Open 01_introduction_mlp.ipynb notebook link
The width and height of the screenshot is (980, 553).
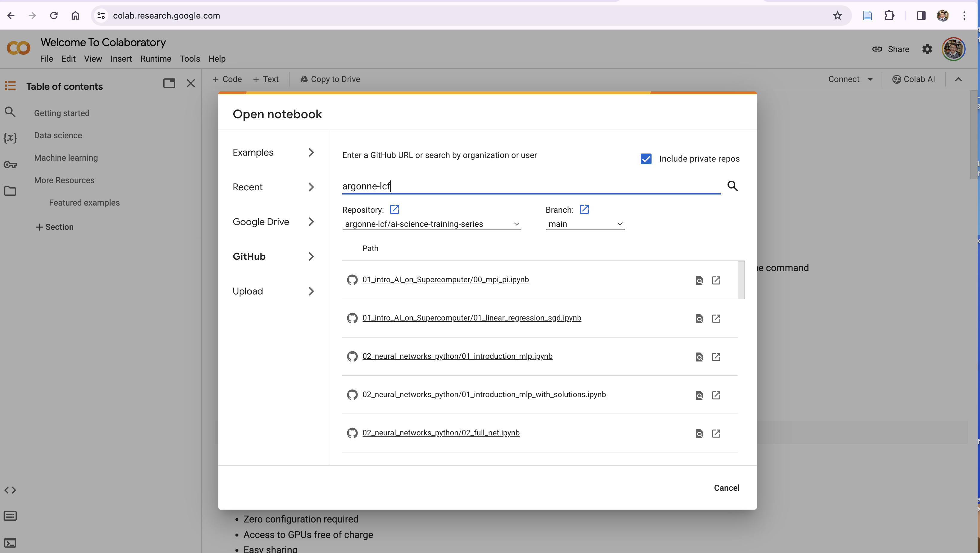point(457,356)
